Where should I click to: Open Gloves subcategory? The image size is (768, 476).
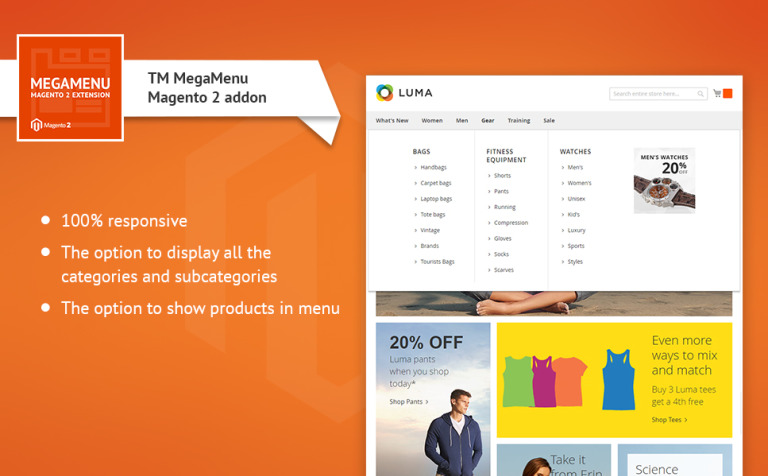[x=503, y=238]
